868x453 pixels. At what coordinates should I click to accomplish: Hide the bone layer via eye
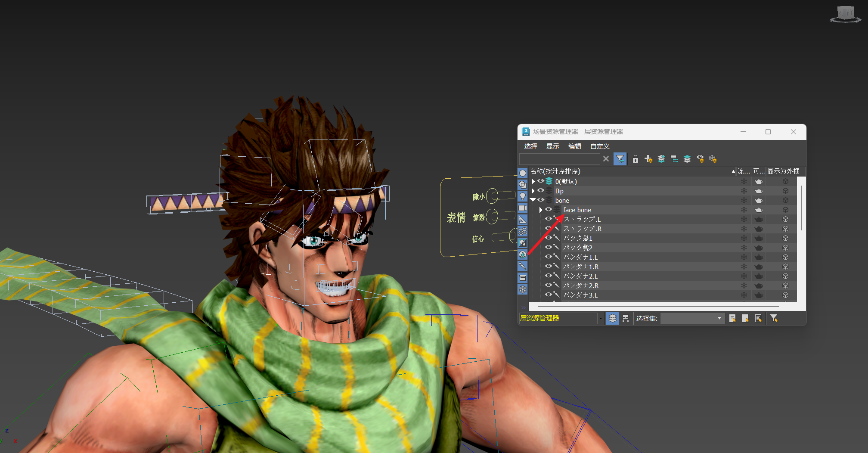pyautogui.click(x=541, y=200)
